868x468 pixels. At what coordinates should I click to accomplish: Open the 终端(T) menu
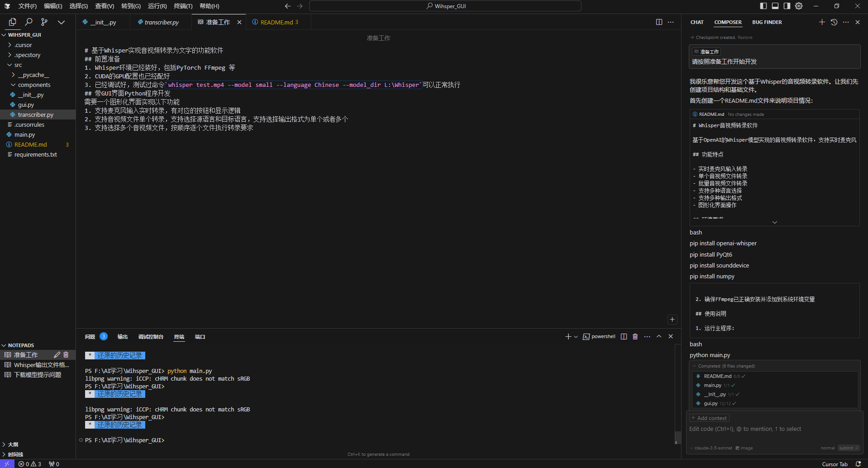click(x=183, y=6)
